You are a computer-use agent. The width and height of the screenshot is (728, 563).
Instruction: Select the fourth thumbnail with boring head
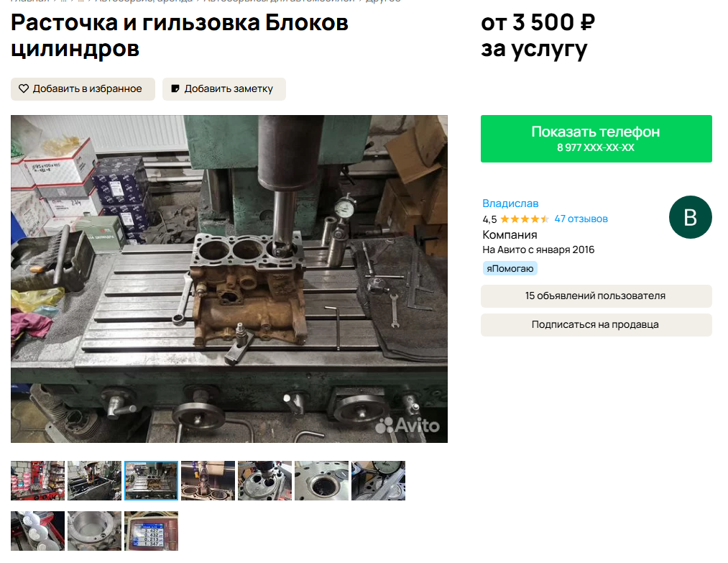(x=208, y=480)
